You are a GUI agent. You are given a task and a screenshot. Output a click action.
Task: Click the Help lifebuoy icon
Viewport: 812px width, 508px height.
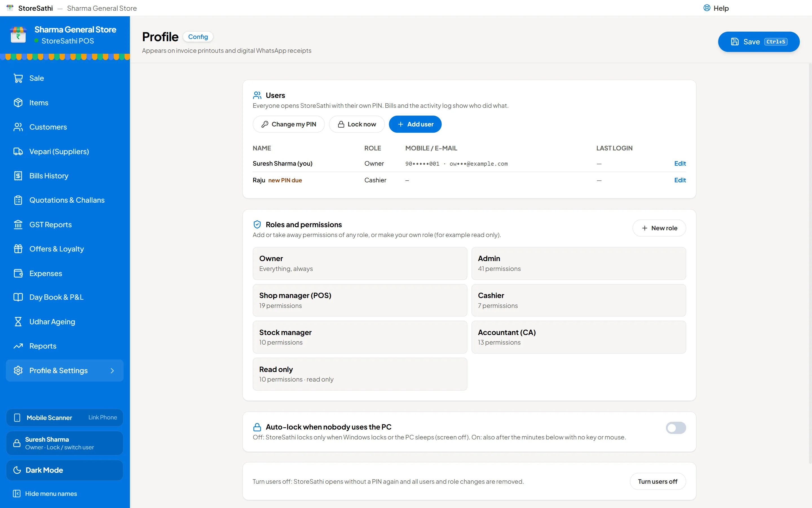[x=707, y=8]
